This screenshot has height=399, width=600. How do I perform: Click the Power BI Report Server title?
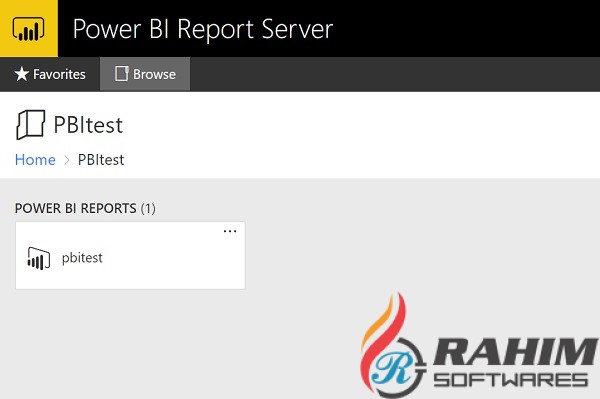click(x=203, y=29)
